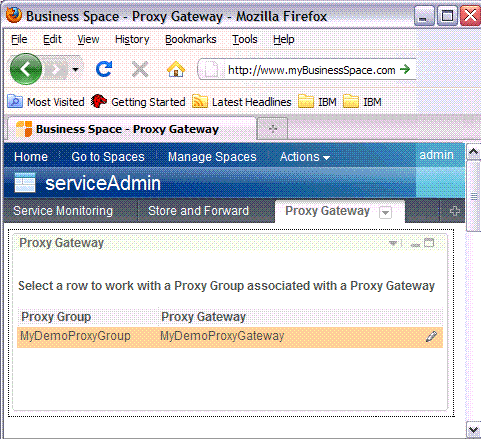This screenshot has height=439, width=481.
Task: Go to the Home page icon
Action: pyautogui.click(x=176, y=69)
